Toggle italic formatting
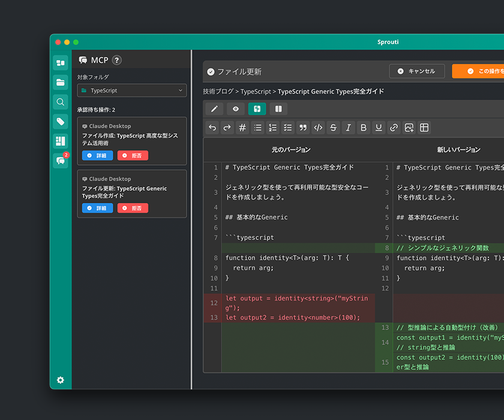Screen dimensions: 504x420 348,127
